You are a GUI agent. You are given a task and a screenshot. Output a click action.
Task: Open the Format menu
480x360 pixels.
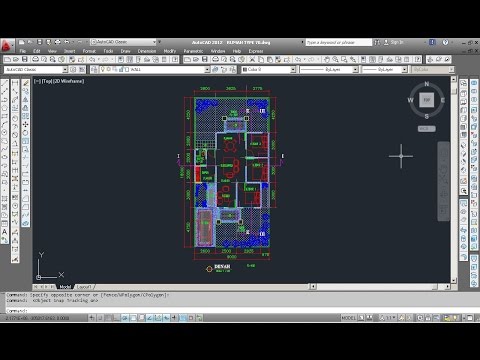pyautogui.click(x=89, y=51)
